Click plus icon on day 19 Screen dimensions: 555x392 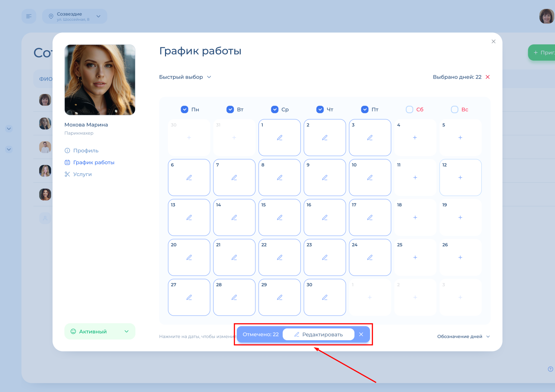click(460, 217)
